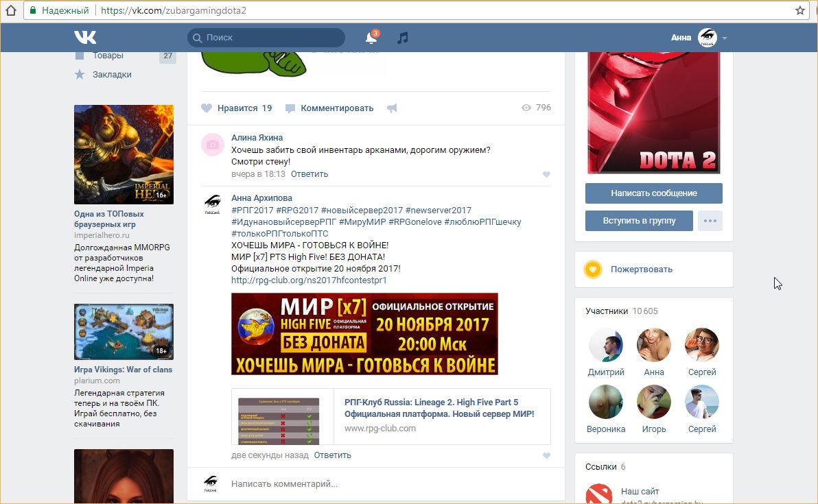The height and width of the screenshot is (504, 818).
Task: Click the Поиск search field
Action: click(266, 38)
